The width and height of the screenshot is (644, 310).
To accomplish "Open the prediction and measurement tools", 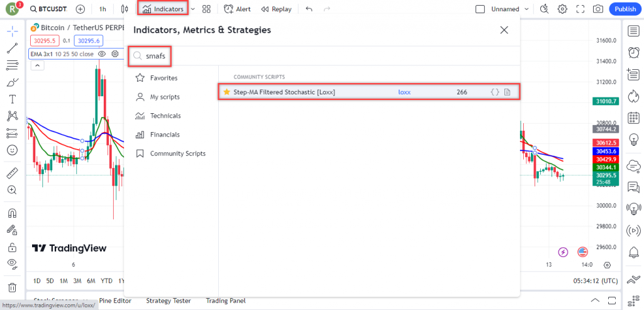I will 13,133.
